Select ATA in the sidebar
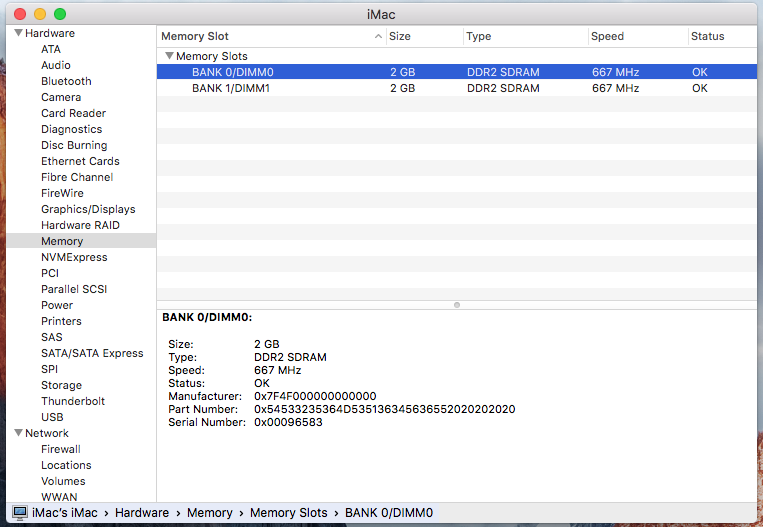The width and height of the screenshot is (763, 527). (51, 49)
